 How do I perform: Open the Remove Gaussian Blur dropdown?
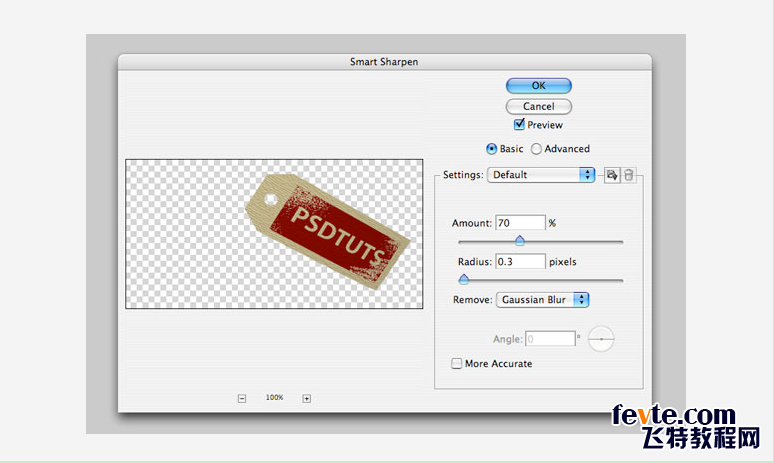click(x=542, y=300)
